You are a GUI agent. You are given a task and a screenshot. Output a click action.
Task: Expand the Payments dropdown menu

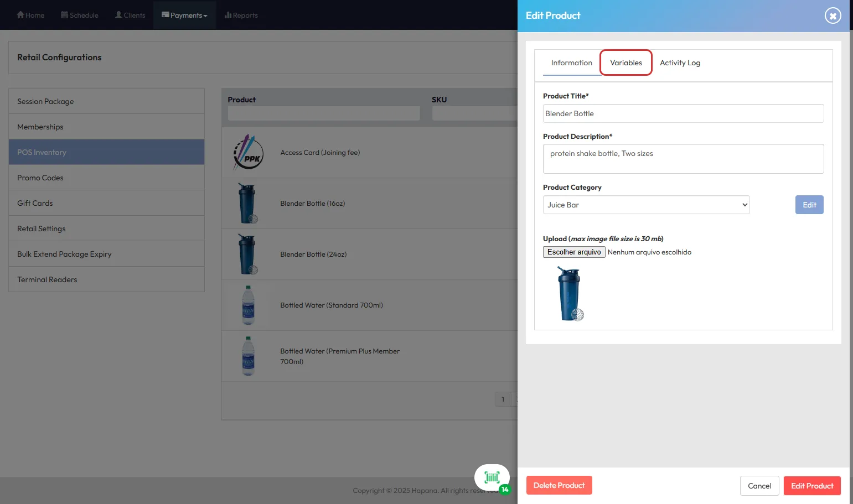(x=184, y=15)
